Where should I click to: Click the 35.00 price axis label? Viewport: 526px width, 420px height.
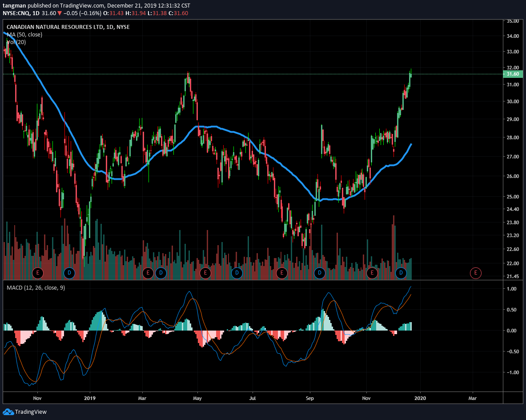pyautogui.click(x=513, y=21)
